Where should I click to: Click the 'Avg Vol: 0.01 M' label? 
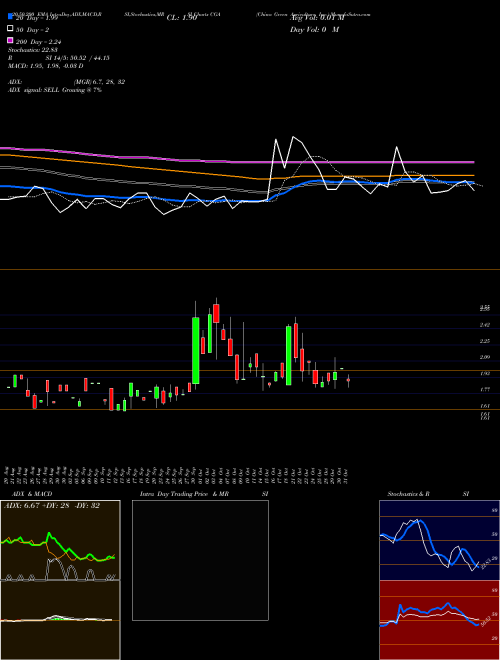317,18
